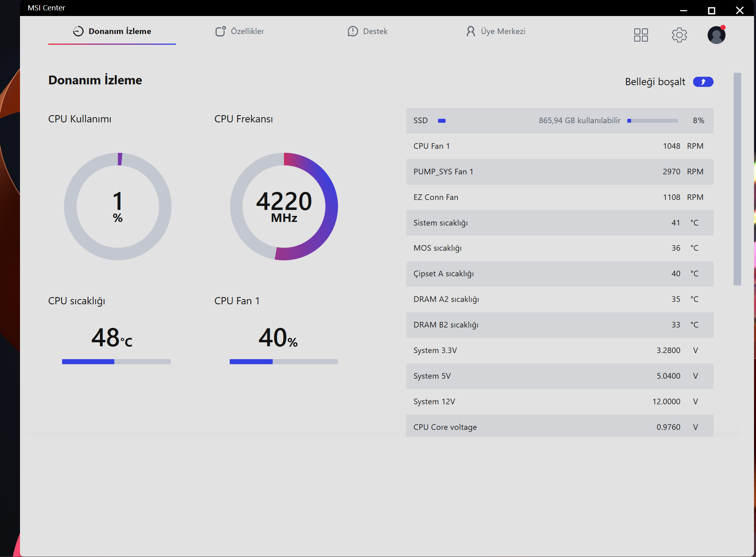
Task: Click the CPU Frekansı 4220 MHz gauge
Action: click(284, 206)
